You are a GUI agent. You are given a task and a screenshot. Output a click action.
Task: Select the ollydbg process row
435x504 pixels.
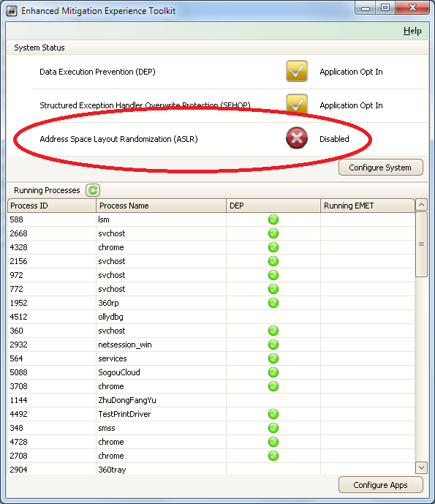pos(211,317)
